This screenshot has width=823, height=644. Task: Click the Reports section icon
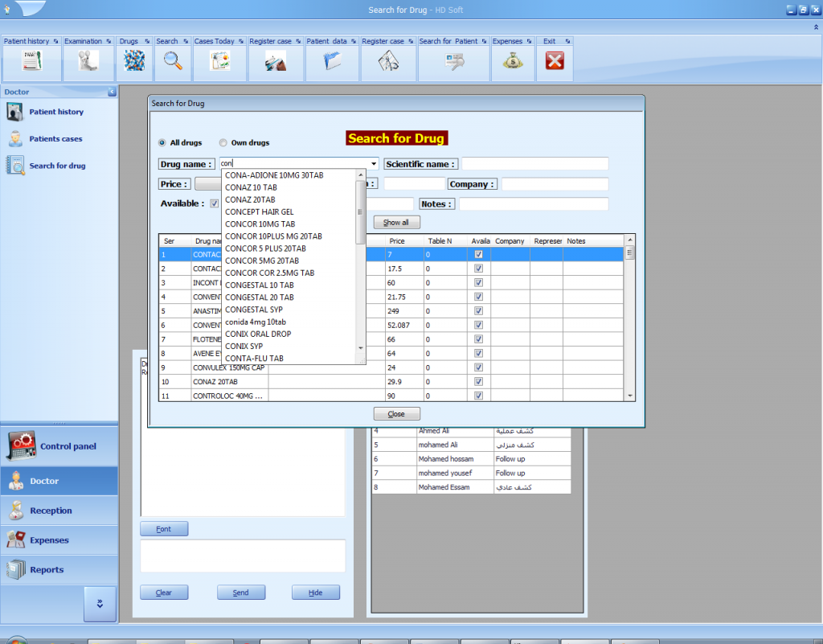[16, 569]
